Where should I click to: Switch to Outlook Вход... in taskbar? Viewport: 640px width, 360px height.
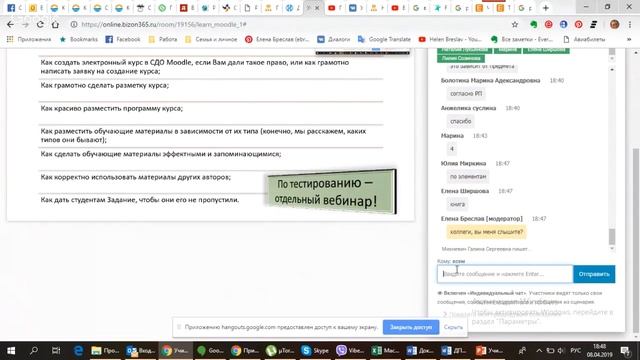point(140,351)
